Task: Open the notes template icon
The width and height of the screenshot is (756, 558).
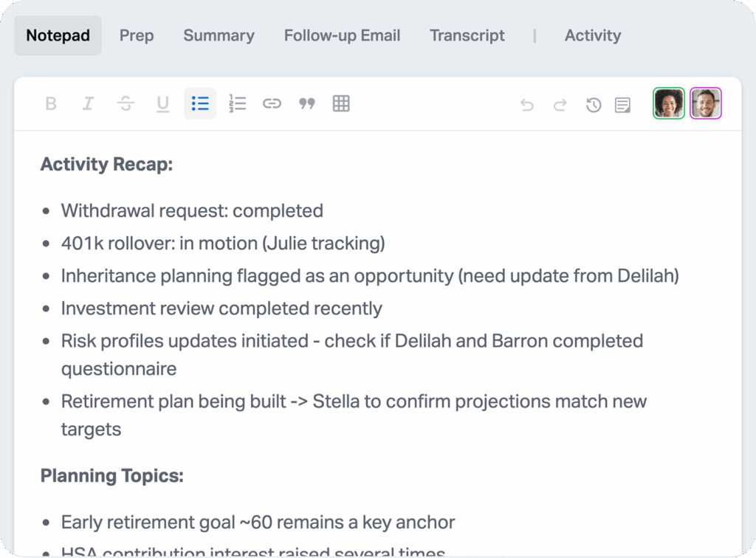Action: pyautogui.click(x=623, y=106)
